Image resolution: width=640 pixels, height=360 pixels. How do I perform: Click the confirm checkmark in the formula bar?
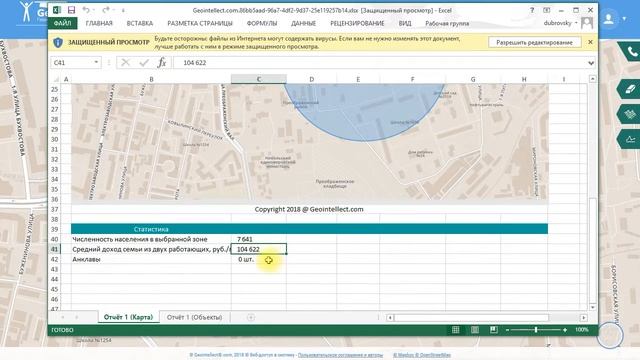point(144,62)
